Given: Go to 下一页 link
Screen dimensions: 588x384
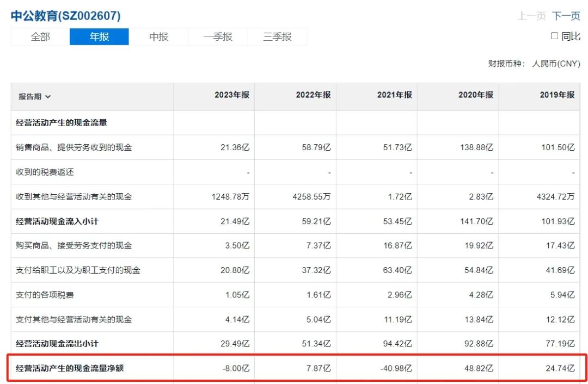Looking at the screenshot, I should pyautogui.click(x=566, y=16).
